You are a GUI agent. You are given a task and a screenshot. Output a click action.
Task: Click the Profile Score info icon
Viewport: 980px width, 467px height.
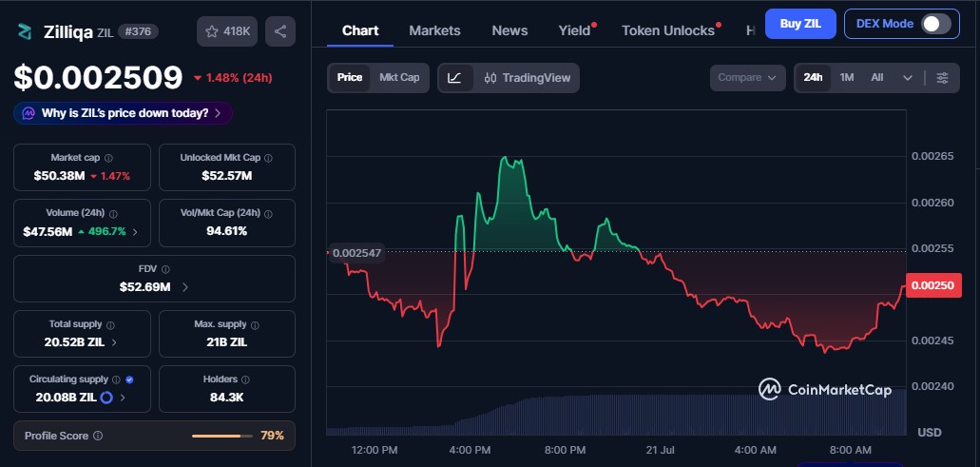pyautogui.click(x=98, y=436)
